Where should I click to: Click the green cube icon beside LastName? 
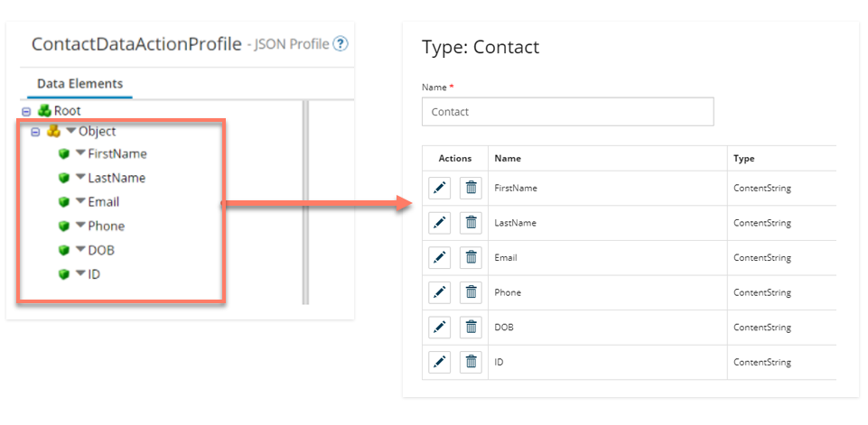pos(63,178)
